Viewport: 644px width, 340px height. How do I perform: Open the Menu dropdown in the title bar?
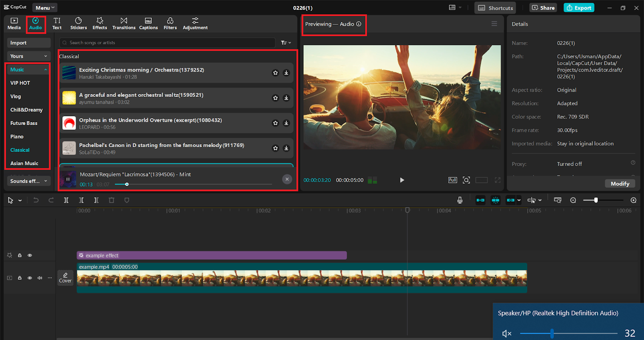(44, 7)
